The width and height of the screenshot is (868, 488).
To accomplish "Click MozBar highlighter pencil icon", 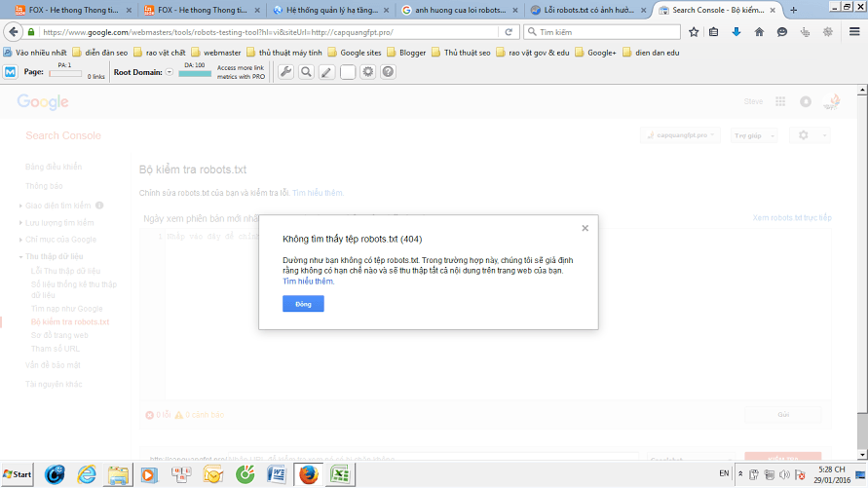I will pyautogui.click(x=326, y=72).
